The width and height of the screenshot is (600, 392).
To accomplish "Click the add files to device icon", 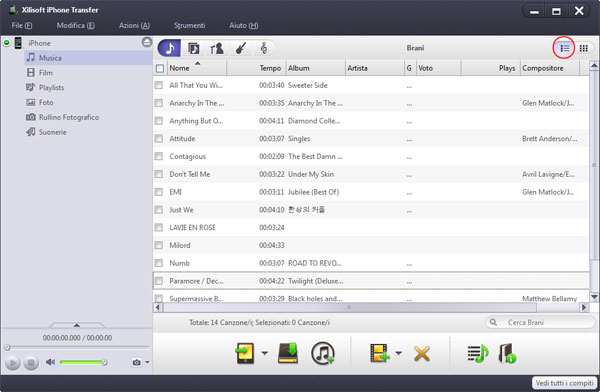I will point(380,353).
